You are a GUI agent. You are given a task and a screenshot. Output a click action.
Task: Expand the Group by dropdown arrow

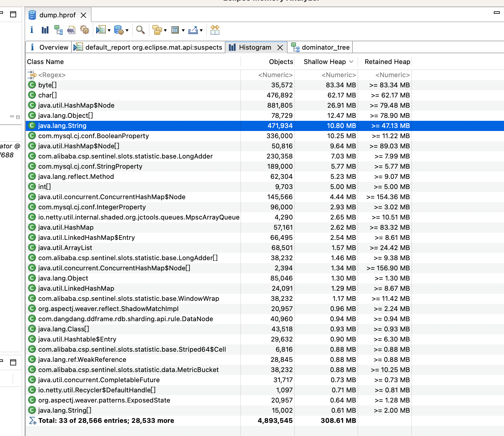tap(165, 31)
